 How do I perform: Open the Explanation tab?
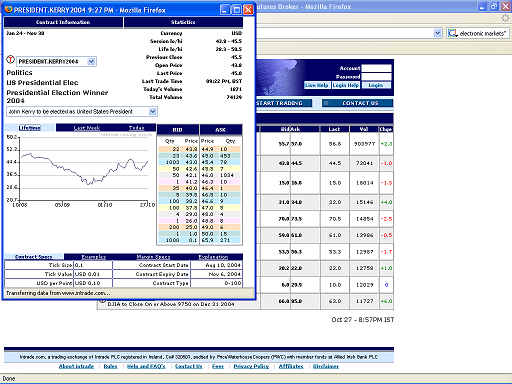pos(213,257)
